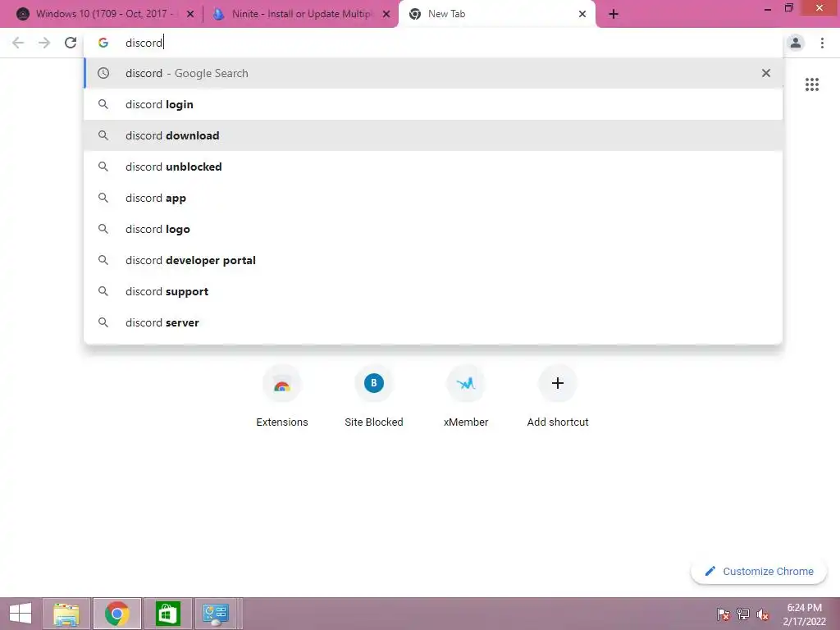The width and height of the screenshot is (840, 630).
Task: Choose the discord support suggestion
Action: [433, 291]
